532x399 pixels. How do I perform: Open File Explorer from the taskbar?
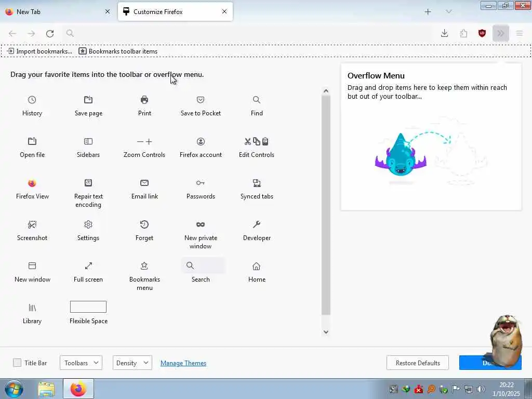tap(46, 389)
